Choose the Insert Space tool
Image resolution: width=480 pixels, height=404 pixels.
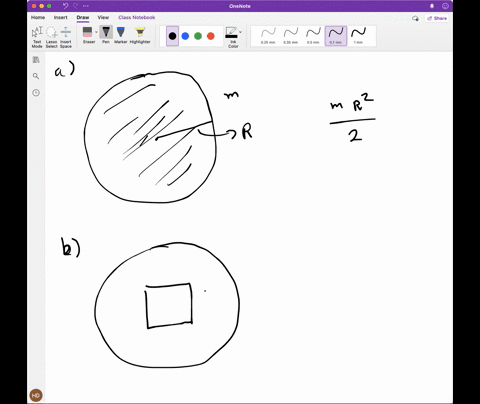(66, 37)
